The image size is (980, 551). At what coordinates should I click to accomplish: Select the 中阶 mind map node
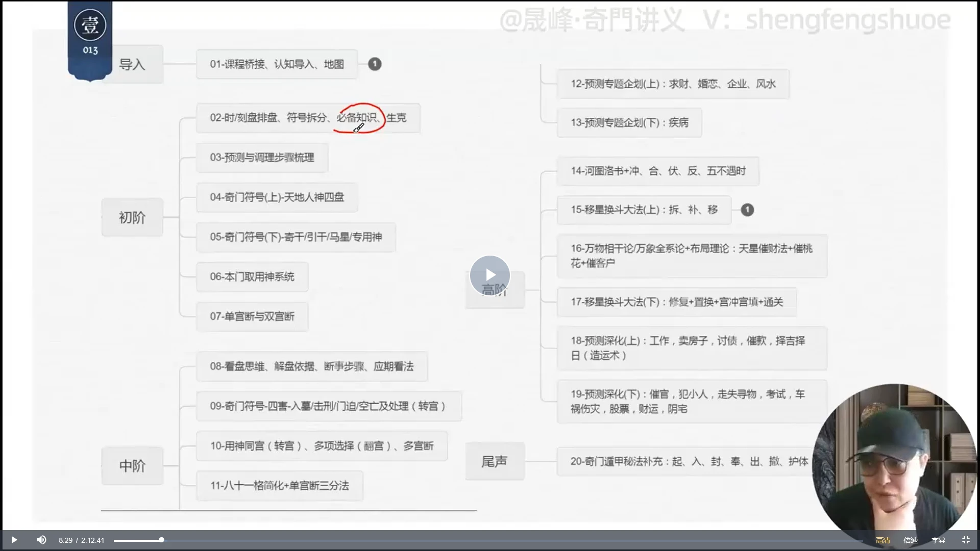pos(132,466)
